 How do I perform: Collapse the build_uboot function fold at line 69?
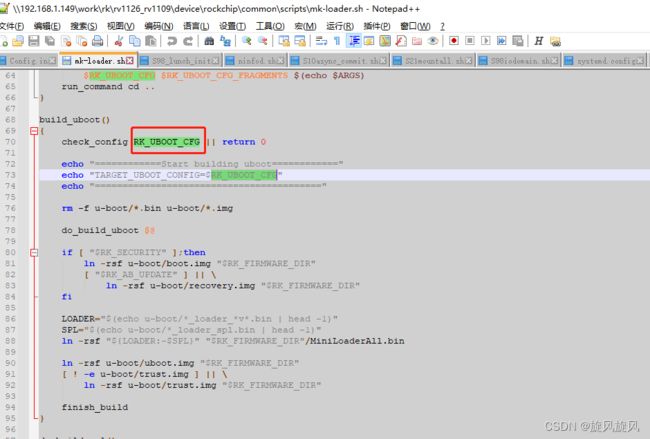click(x=34, y=131)
